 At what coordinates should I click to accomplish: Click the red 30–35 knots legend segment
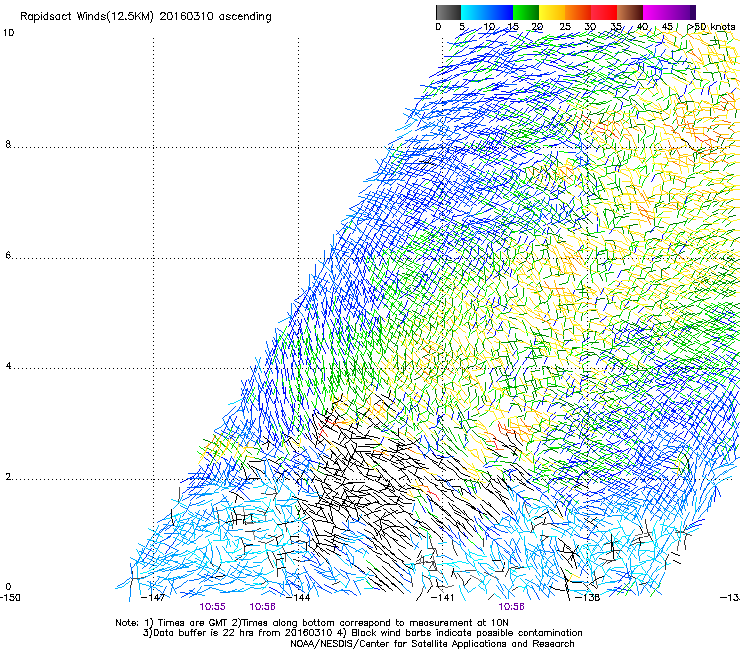[604, 12]
